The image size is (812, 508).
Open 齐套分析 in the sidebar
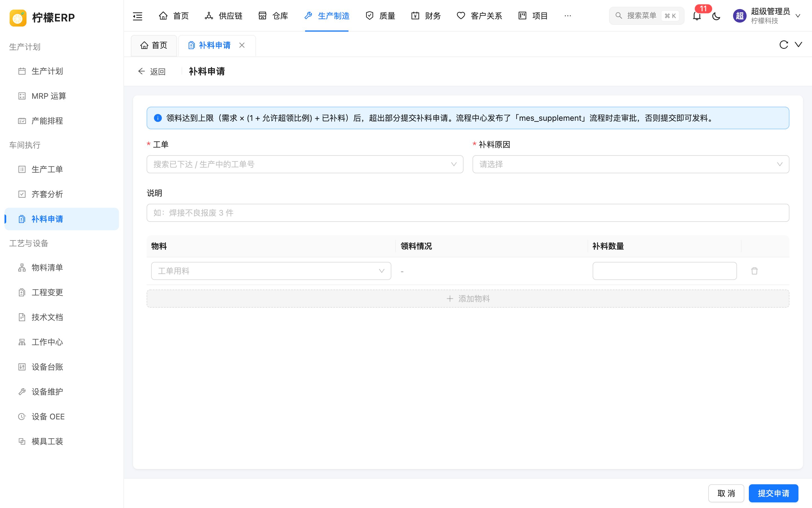click(x=62, y=194)
